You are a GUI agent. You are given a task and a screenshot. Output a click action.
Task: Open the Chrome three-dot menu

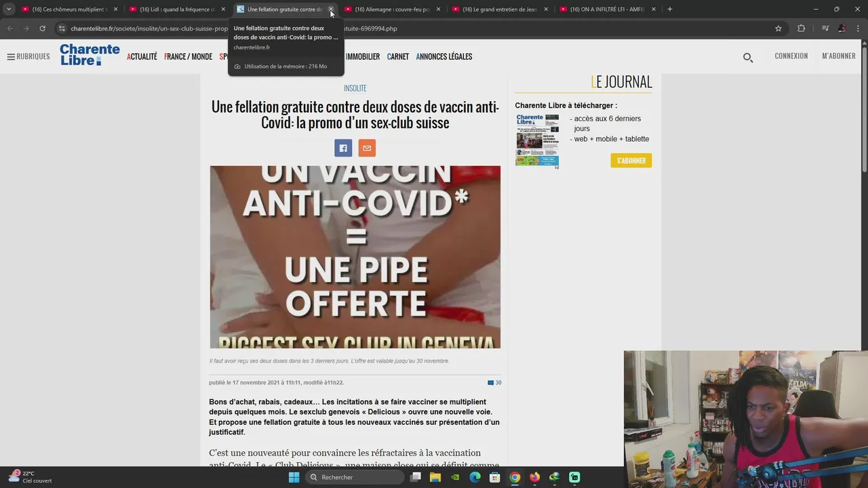click(x=858, y=28)
